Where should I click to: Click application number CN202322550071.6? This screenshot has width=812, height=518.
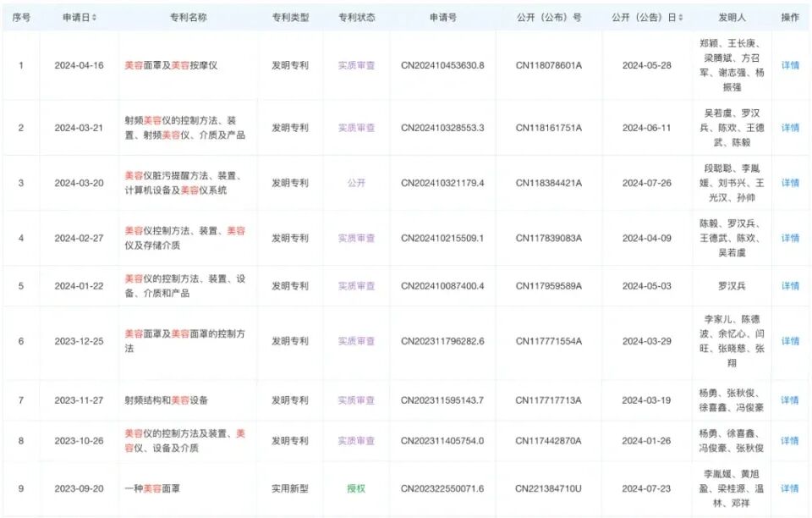tap(442, 488)
